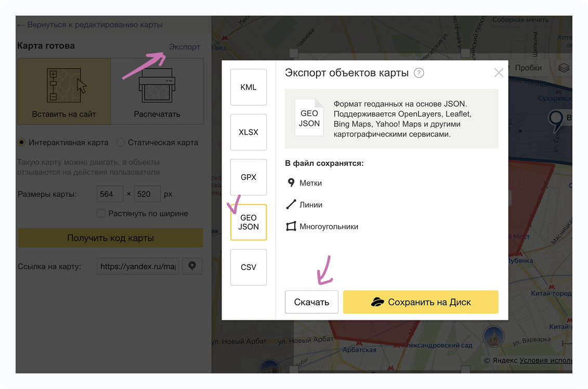588x389 pixels.
Task: Click the map width field 564
Action: pos(110,194)
